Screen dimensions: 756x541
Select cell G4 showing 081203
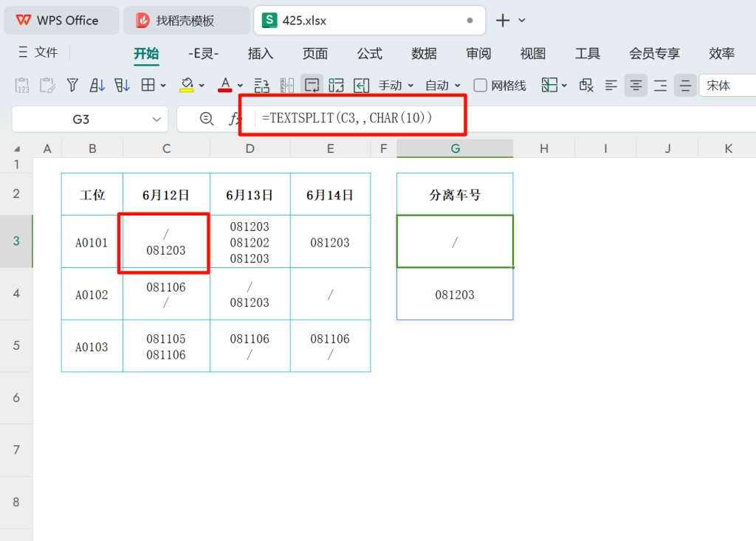[x=455, y=294]
